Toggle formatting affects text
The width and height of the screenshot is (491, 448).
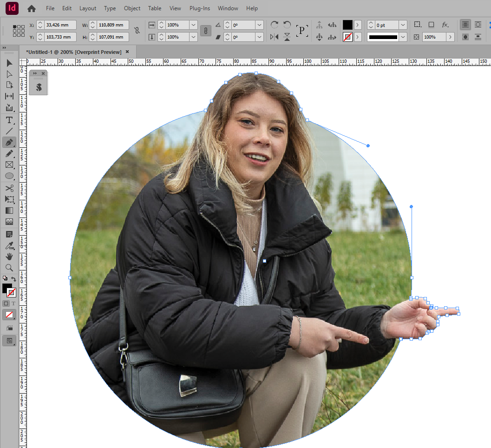click(13, 303)
